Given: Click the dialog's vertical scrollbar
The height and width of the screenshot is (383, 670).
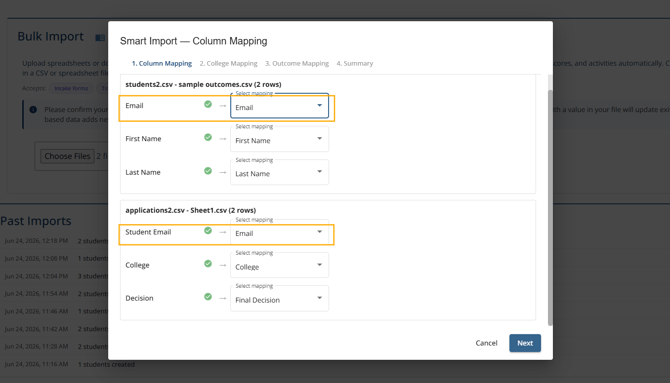Looking at the screenshot, I should tap(550, 207).
